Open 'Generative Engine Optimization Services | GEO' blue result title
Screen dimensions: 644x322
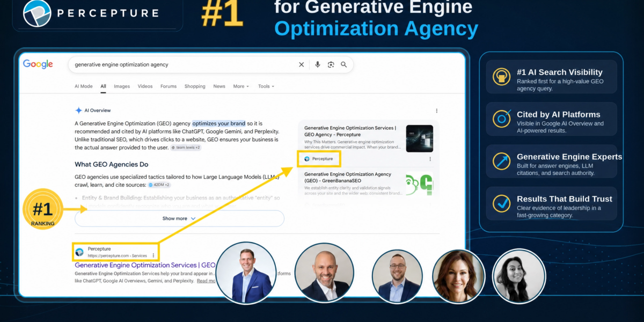[145, 265]
